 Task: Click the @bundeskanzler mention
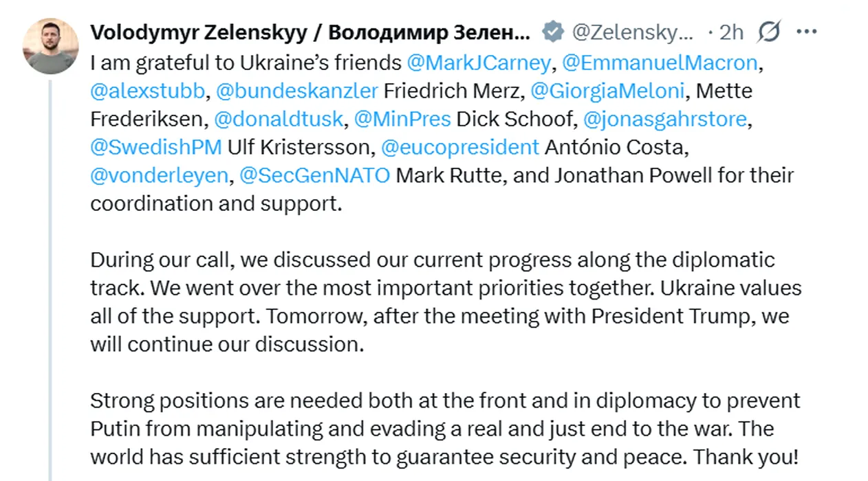pos(297,91)
